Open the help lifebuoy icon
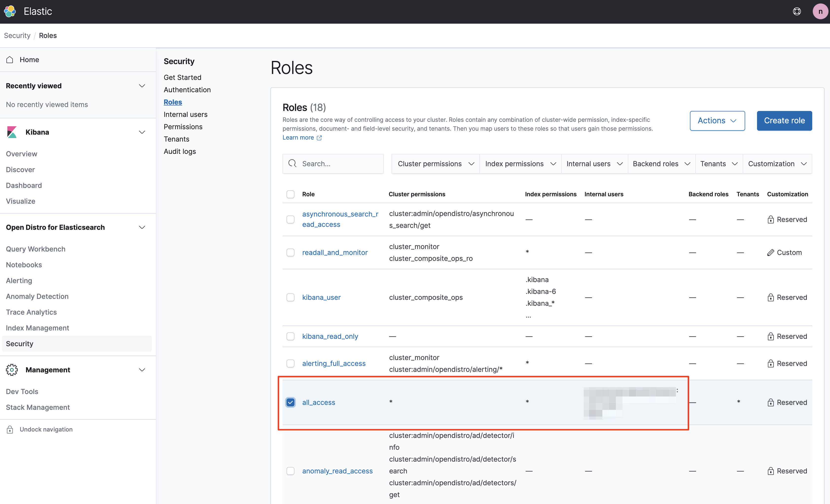830x504 pixels. (797, 11)
